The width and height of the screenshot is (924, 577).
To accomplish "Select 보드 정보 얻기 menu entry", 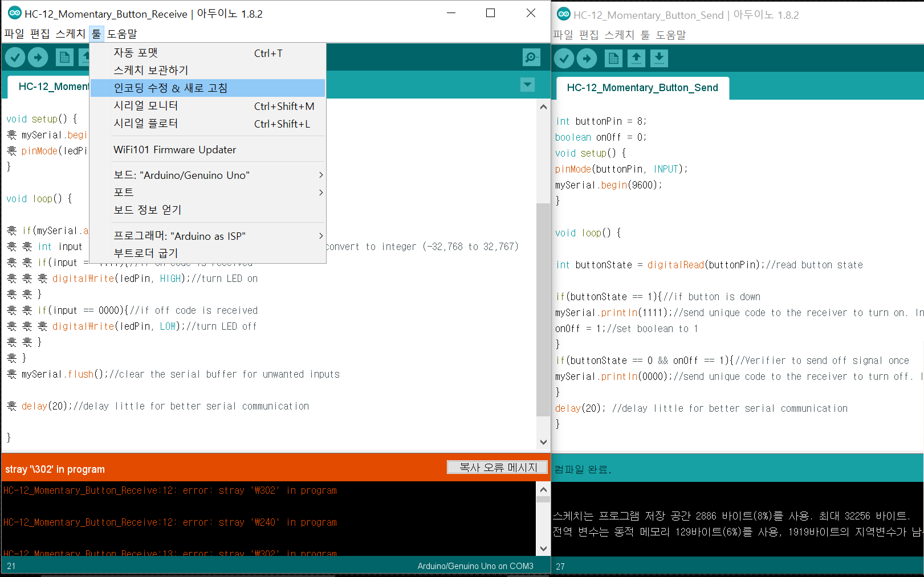I will (207, 210).
